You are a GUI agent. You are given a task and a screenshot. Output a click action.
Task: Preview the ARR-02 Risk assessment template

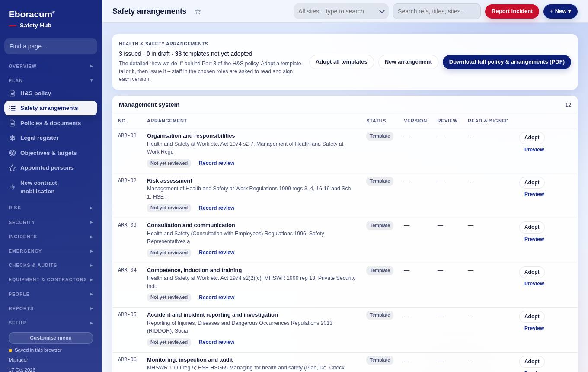tap(534, 194)
